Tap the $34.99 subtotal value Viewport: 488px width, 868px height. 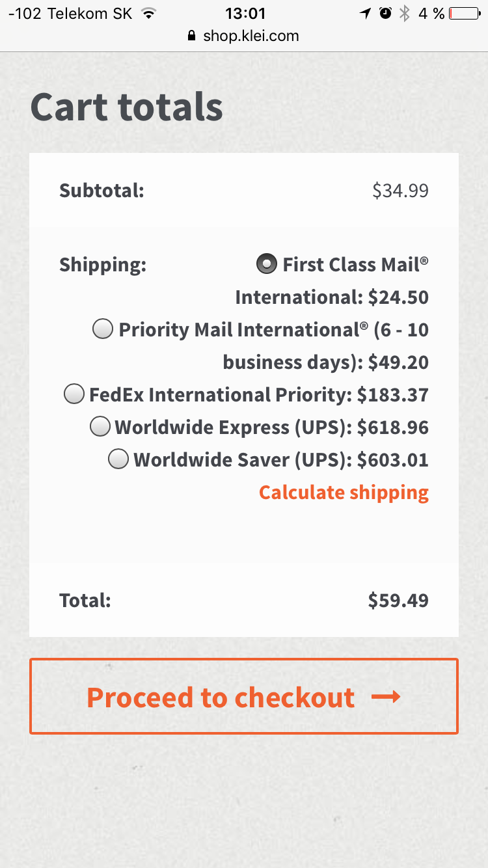point(400,191)
